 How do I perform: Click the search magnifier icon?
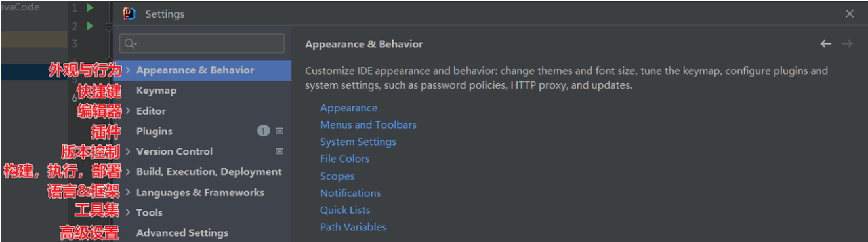pos(130,43)
